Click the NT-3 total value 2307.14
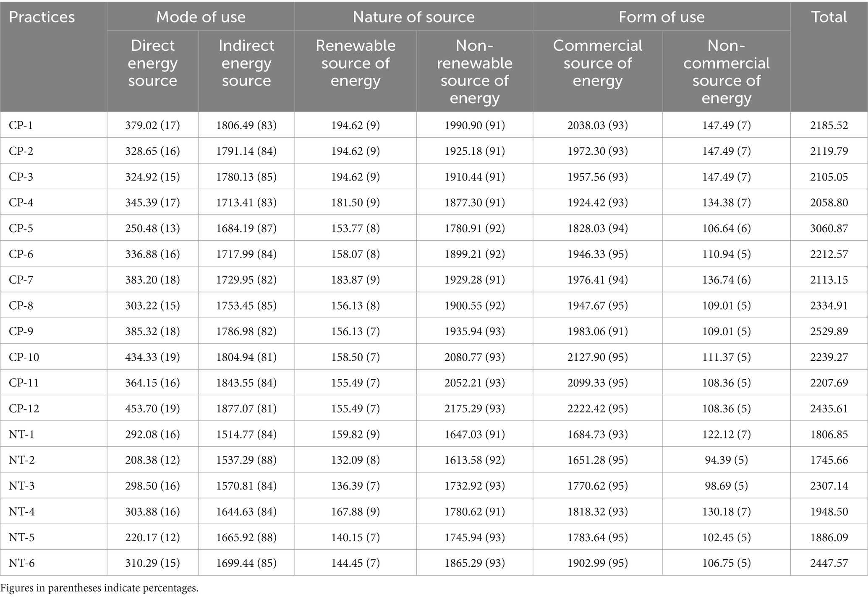The height and width of the screenshot is (597, 868). tap(829, 485)
